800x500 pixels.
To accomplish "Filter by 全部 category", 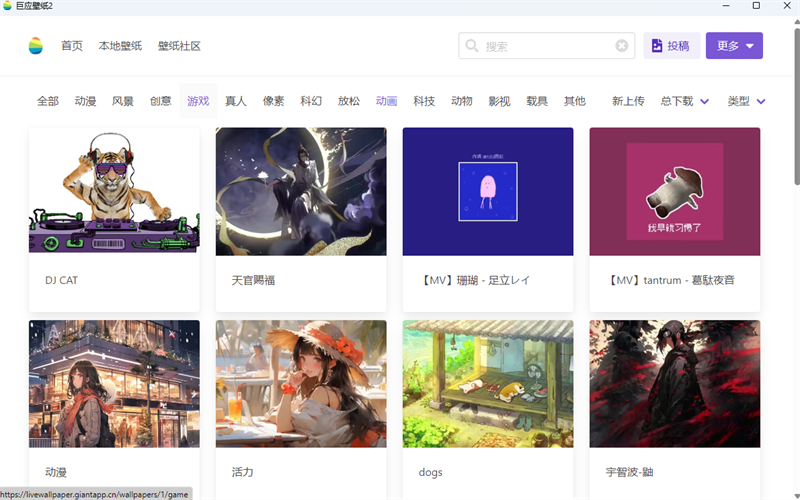I will [48, 101].
